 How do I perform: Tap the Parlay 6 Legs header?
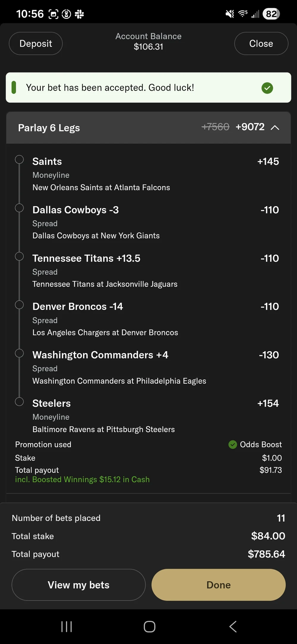point(49,128)
